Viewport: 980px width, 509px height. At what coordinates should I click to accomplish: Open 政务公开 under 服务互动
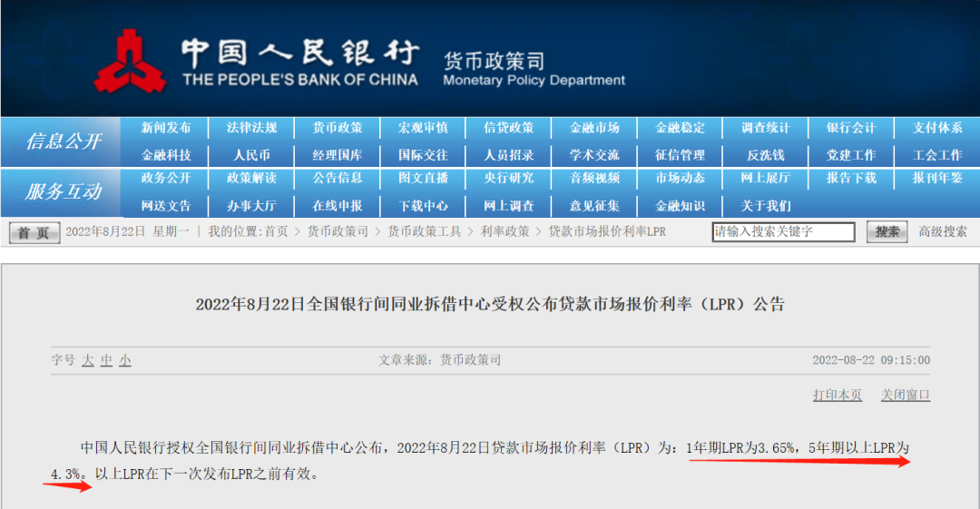pyautogui.click(x=166, y=178)
